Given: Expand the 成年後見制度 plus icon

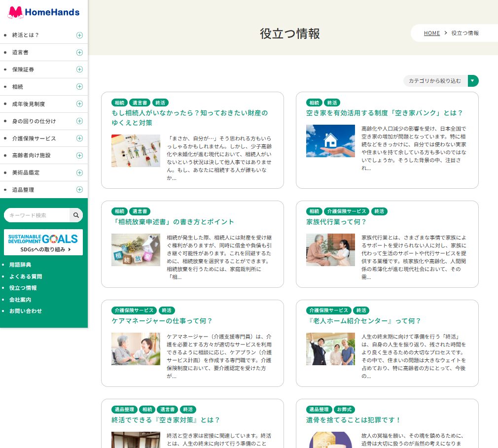Looking at the screenshot, I should (x=80, y=104).
